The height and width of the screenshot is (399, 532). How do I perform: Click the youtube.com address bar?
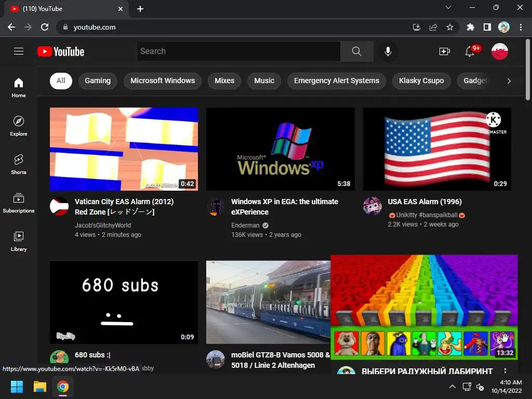tap(234, 27)
